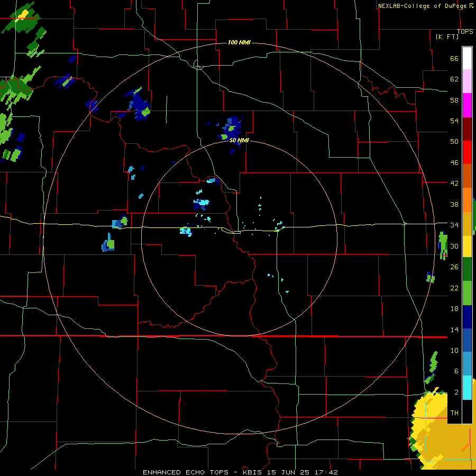Click the 38 value on the scale
This screenshot has height=476, width=476.
point(454,204)
